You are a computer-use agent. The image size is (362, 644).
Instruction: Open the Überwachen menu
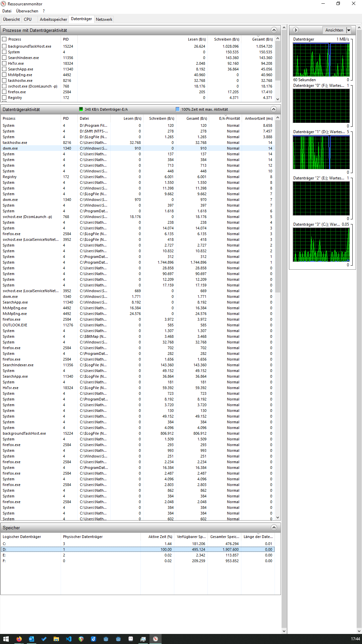tap(27, 11)
